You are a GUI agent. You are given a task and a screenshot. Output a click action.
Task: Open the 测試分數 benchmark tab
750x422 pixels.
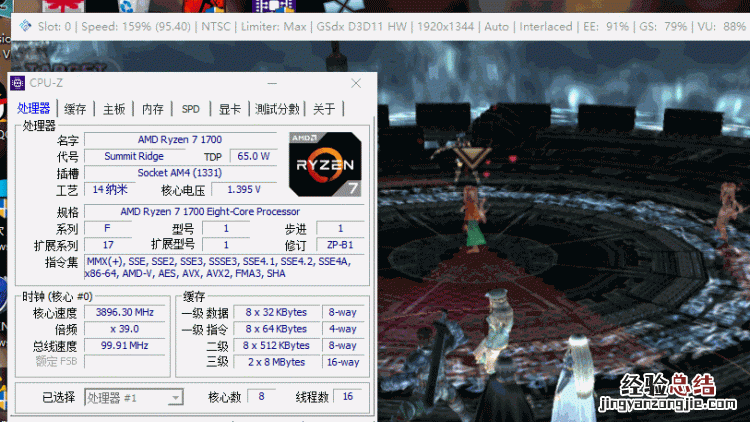click(x=277, y=109)
